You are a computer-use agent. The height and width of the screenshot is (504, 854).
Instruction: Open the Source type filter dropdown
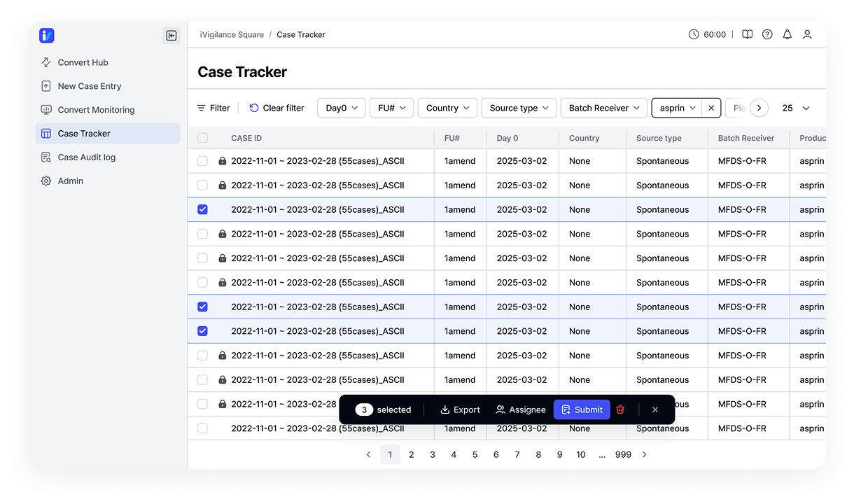[x=519, y=108]
